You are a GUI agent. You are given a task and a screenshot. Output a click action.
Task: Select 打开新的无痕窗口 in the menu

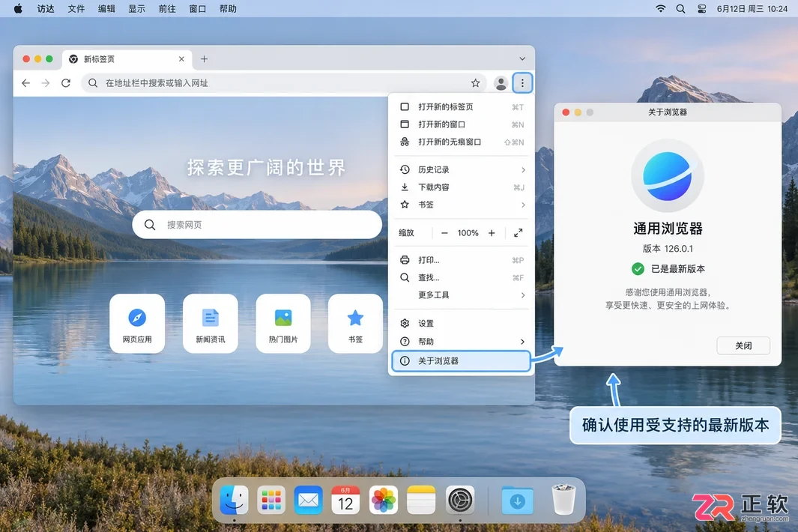pos(461,142)
